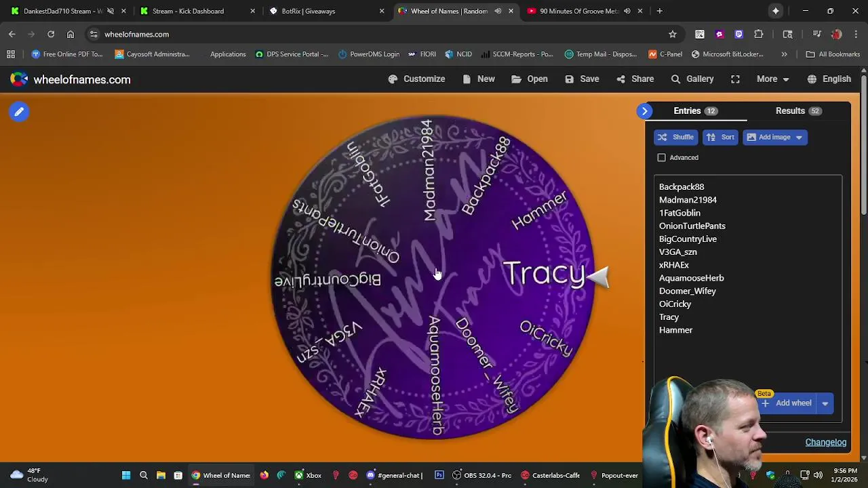Screen dimensions: 868x488
Task: Switch to OBS 32.0.4 in the taskbar
Action: pyautogui.click(x=482, y=476)
